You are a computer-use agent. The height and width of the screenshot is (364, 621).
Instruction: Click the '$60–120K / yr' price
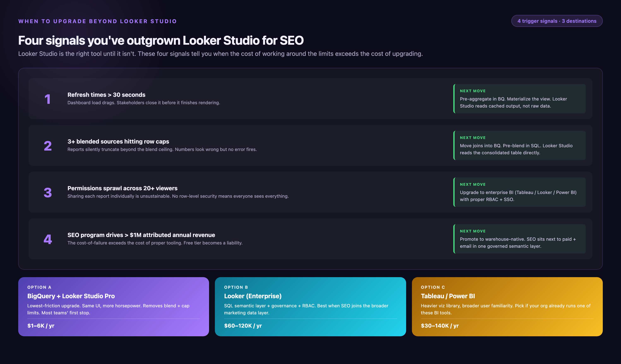tap(243, 326)
